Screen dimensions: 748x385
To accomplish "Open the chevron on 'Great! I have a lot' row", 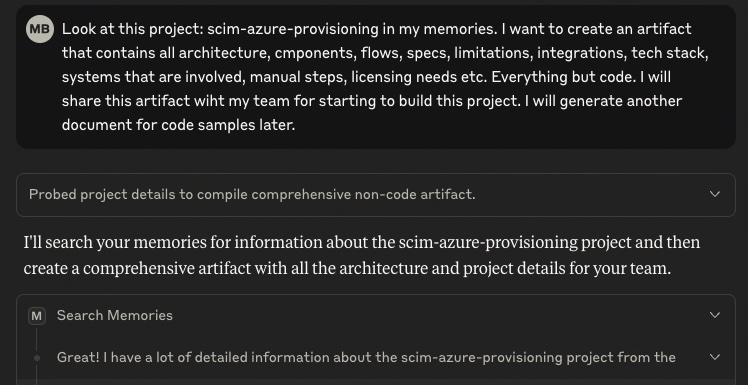I will point(714,357).
